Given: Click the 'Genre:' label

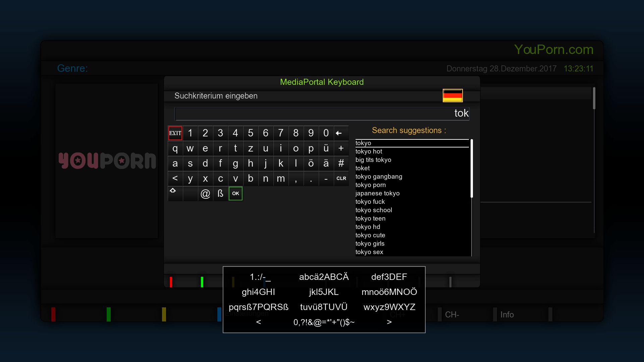Looking at the screenshot, I should 72,68.
